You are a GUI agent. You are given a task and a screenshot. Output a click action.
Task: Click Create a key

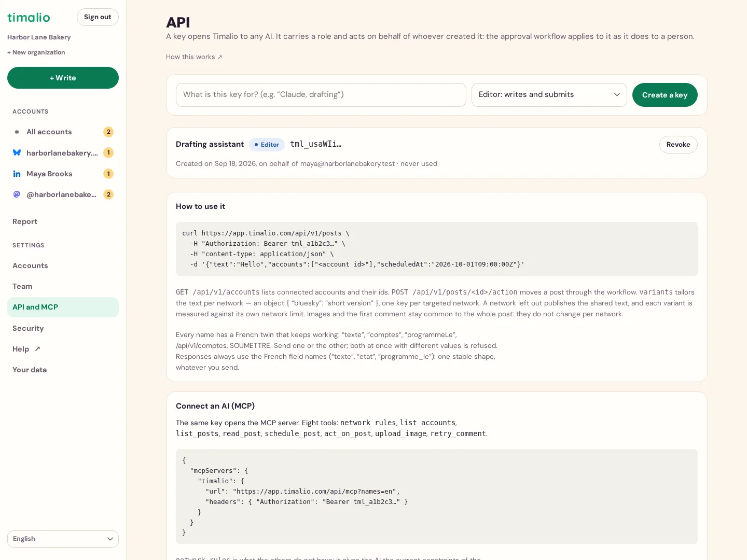[665, 95]
